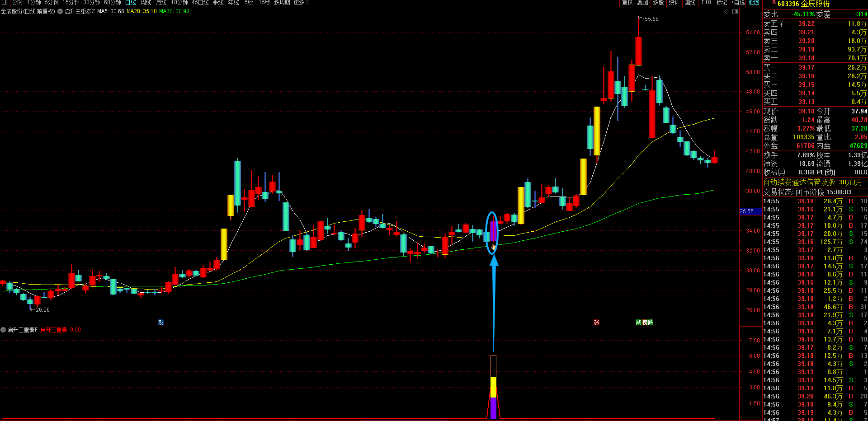This screenshot has height=421, width=868.
Task: Expand main indicator dropdown beside 启升三重奏Z
Action: [60, 11]
